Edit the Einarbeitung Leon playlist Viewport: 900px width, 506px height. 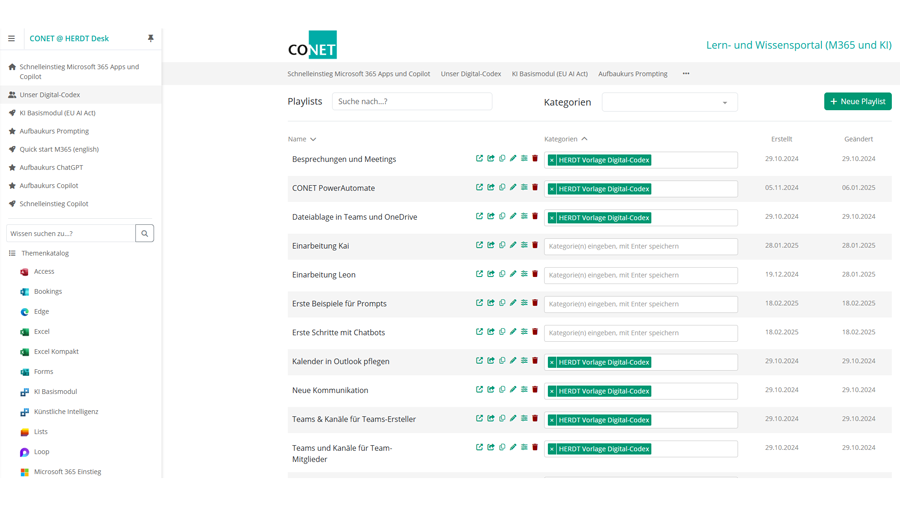click(x=513, y=274)
